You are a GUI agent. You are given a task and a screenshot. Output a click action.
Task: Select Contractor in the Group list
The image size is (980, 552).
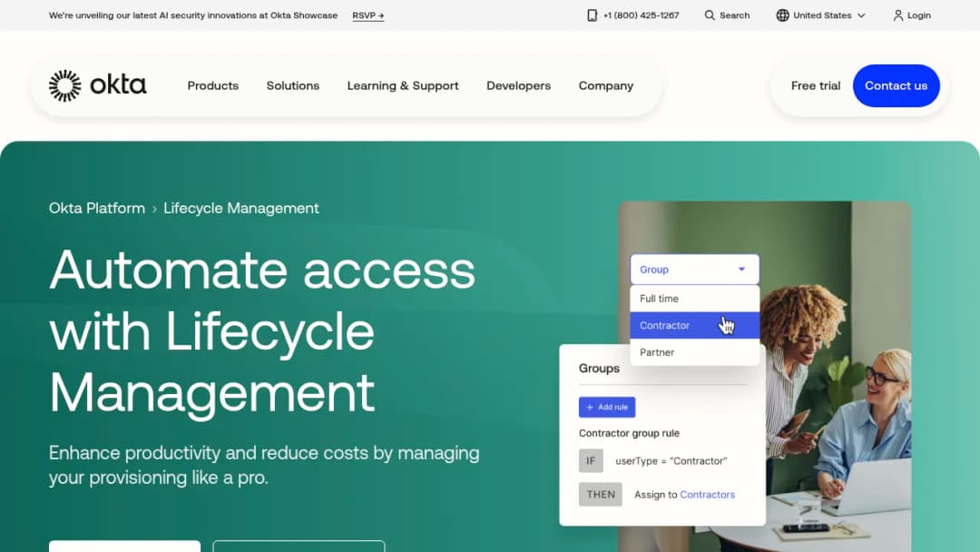[694, 325]
